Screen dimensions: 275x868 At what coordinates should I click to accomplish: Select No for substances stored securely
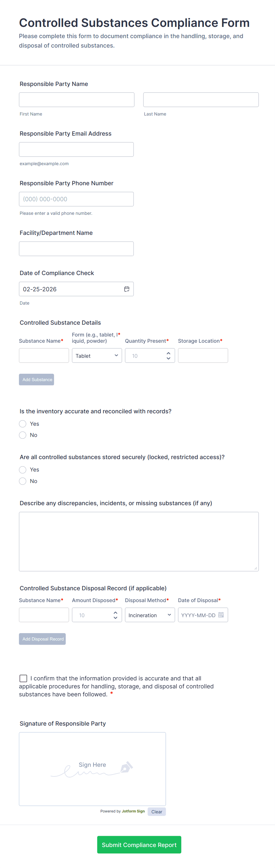[22, 481]
